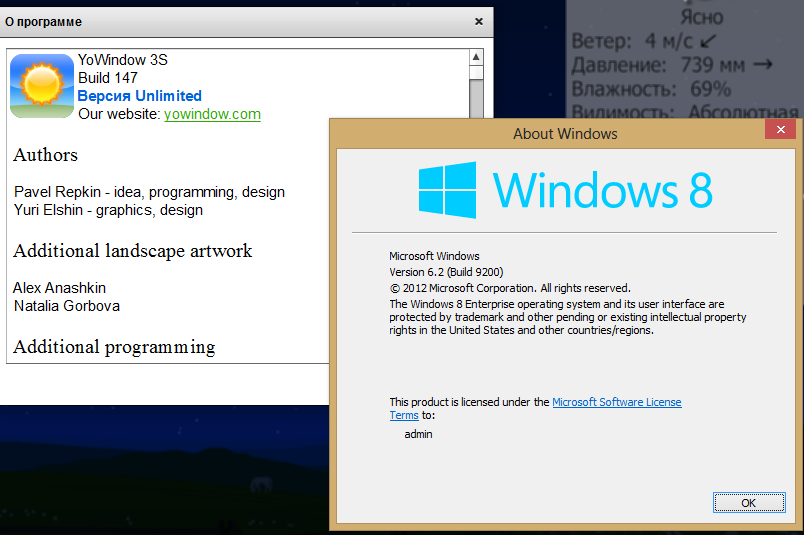Click the Ясно weather condition label
This screenshot has height=535, width=804.
(x=701, y=16)
